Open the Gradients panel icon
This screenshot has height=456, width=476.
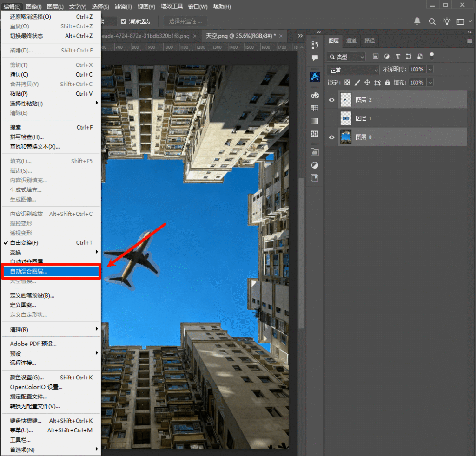[x=315, y=121]
